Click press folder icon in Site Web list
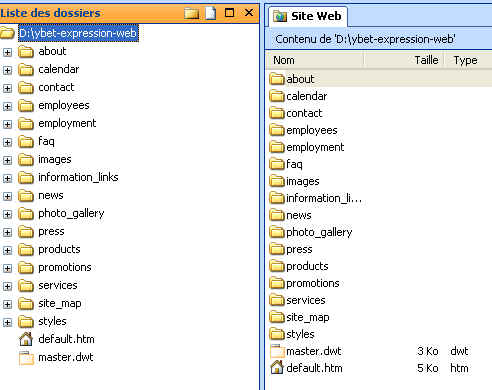The image size is (492, 390). tap(277, 249)
